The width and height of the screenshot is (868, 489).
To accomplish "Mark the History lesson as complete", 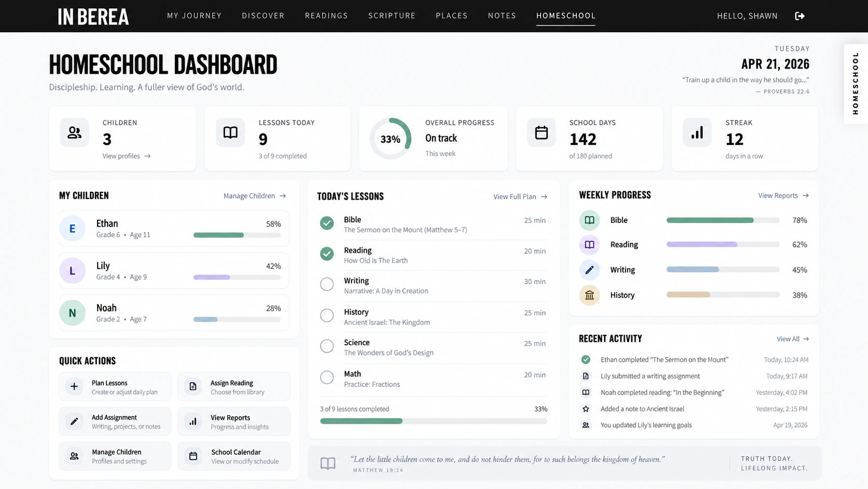I will (327, 315).
